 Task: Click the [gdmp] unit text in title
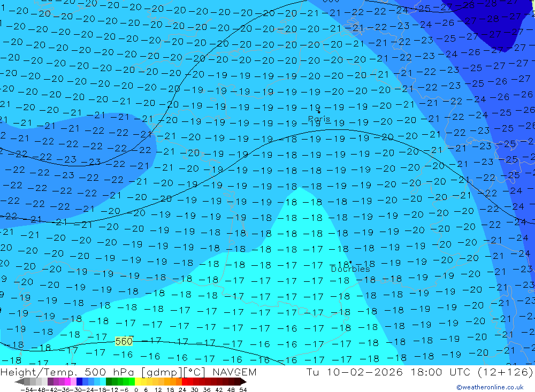(162, 372)
